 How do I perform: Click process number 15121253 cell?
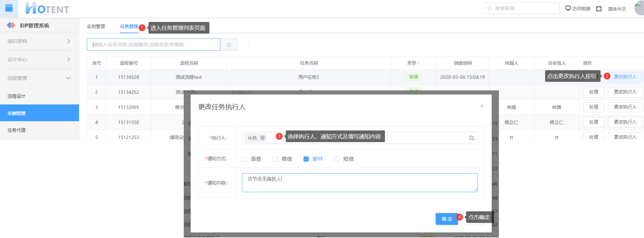(x=128, y=138)
